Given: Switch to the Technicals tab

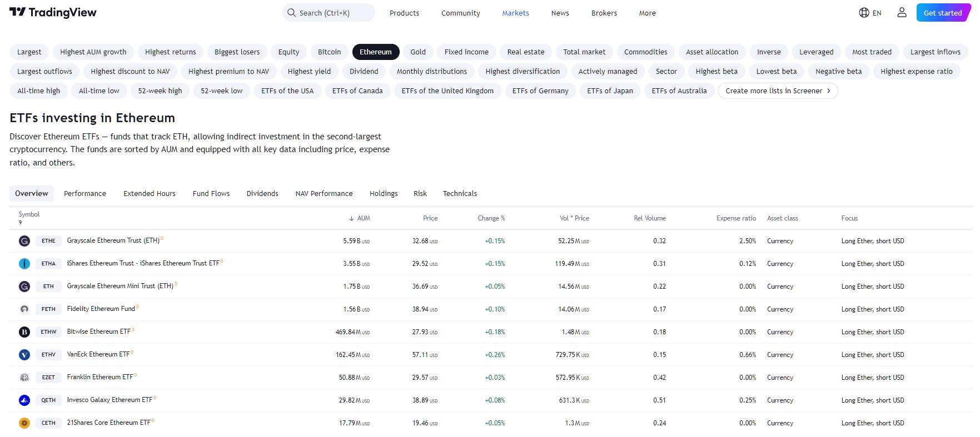Looking at the screenshot, I should pyautogui.click(x=460, y=193).
